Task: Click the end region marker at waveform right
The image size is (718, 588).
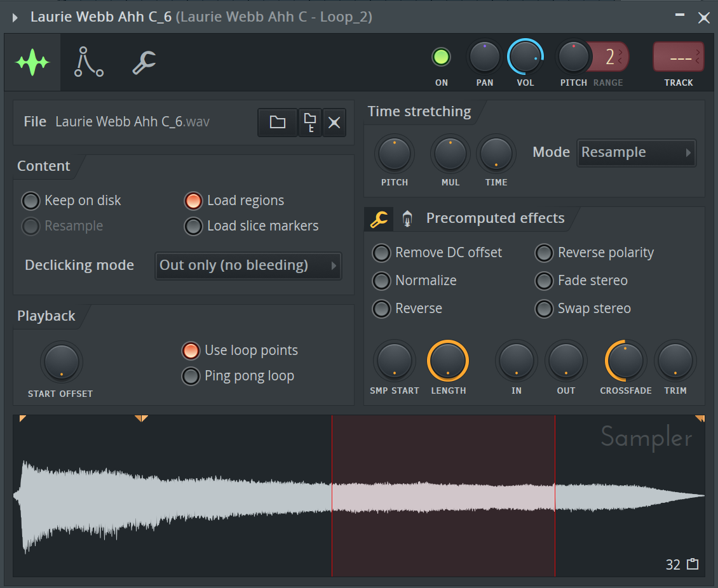Action: (700, 418)
